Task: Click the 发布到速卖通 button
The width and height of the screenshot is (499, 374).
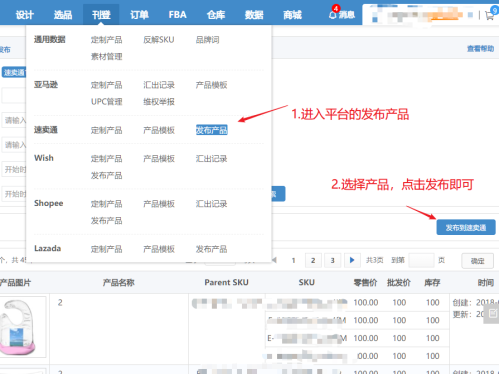Action: point(466,228)
